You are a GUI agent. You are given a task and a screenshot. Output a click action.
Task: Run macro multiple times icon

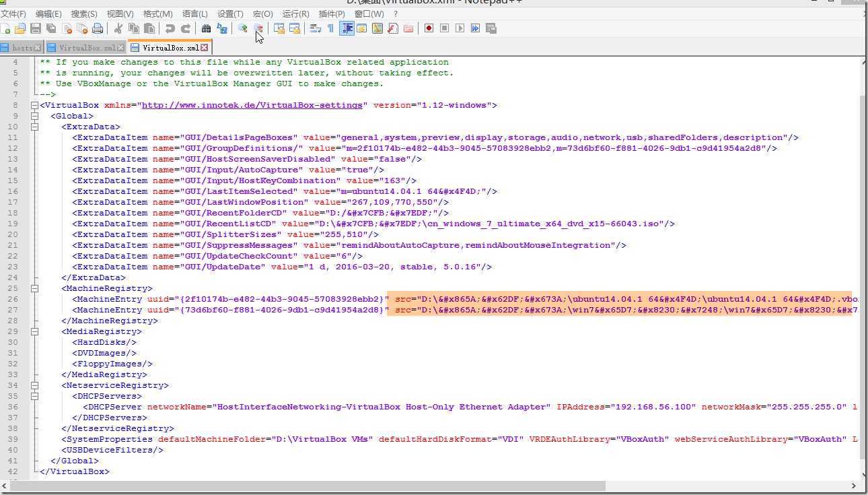(x=475, y=28)
